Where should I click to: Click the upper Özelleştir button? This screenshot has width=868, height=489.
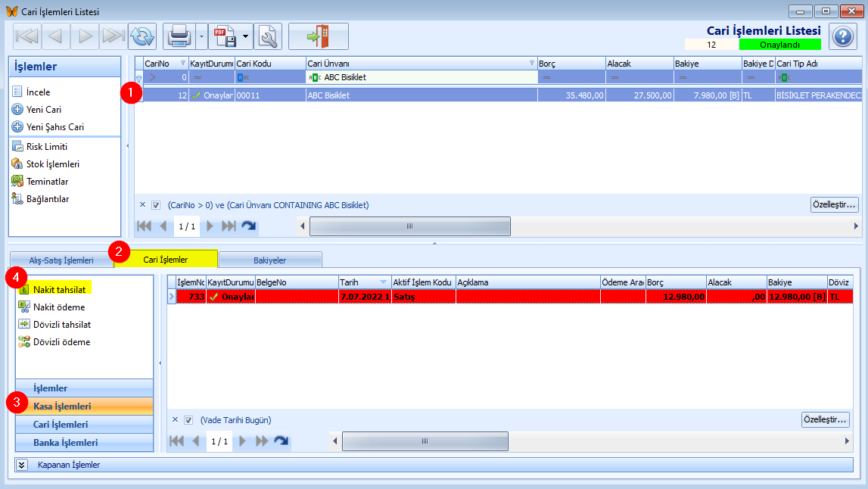click(833, 204)
